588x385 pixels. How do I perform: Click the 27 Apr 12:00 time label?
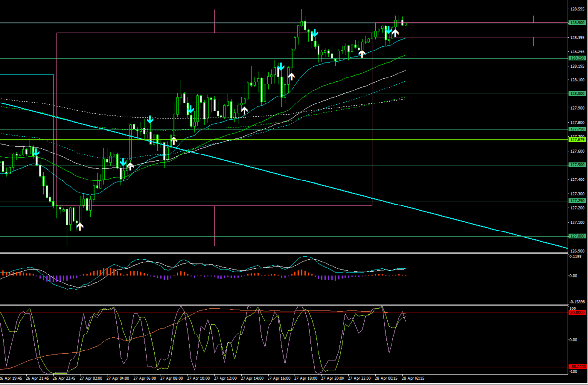[x=226, y=379]
